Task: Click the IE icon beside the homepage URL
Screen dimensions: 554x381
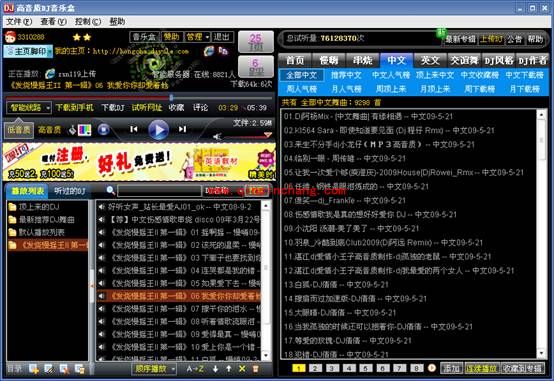Action: pos(209,51)
